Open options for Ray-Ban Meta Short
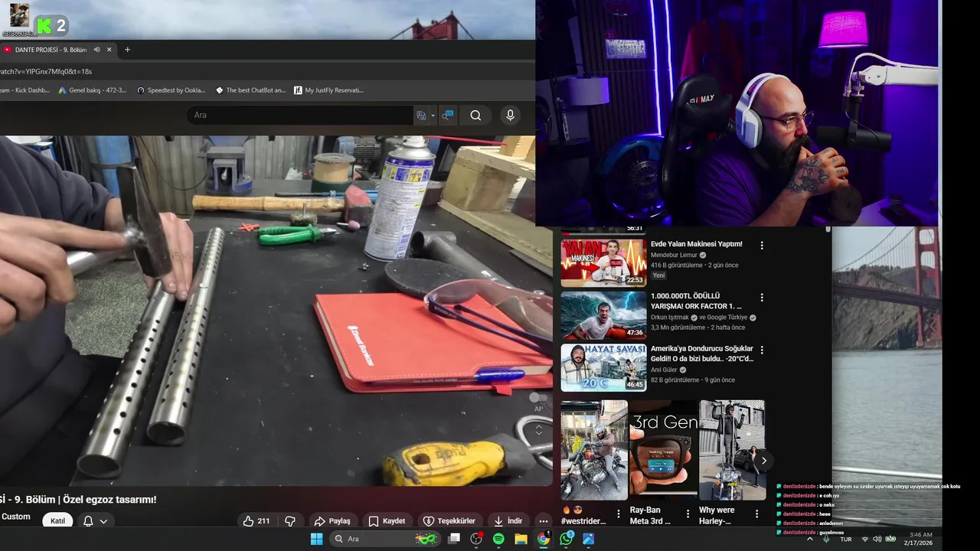Viewport: 980px width, 551px height. tap(688, 514)
